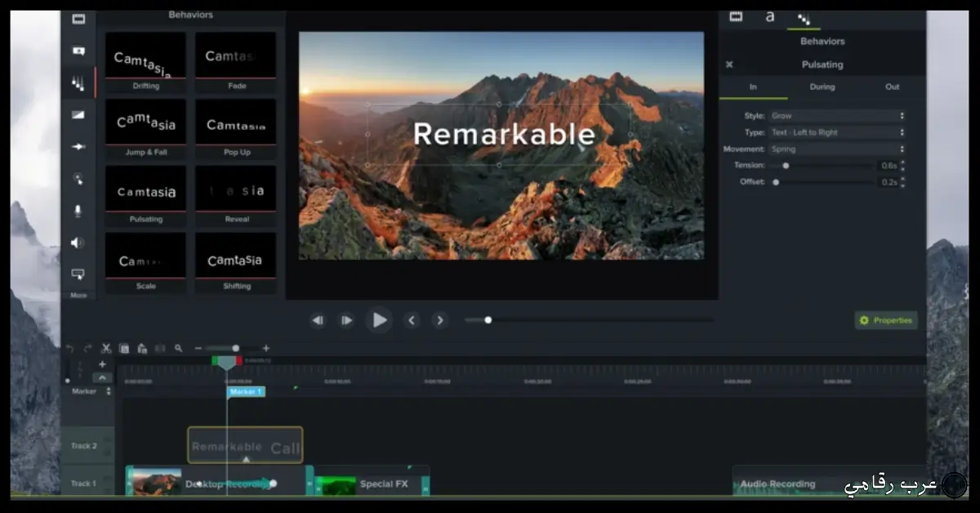
Task: Select Marker 1 on the timeline
Action: point(245,392)
